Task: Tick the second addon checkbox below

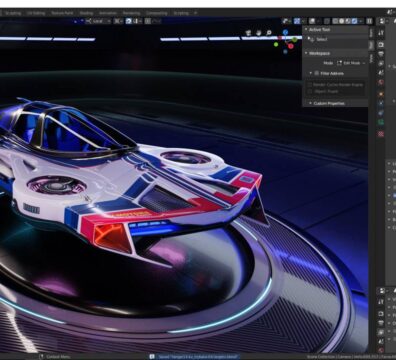Action: (310, 91)
